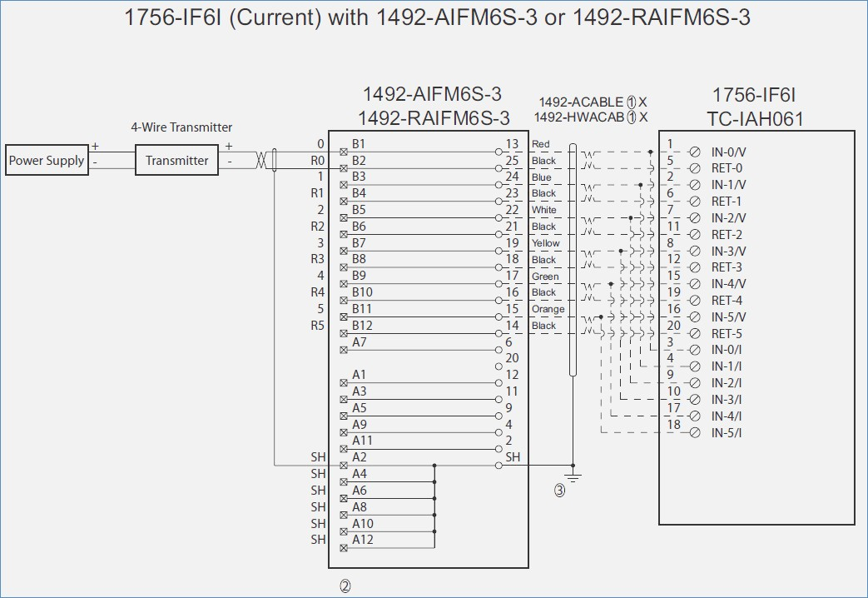Select terminal label "B8"
868x598 pixels.
(359, 259)
